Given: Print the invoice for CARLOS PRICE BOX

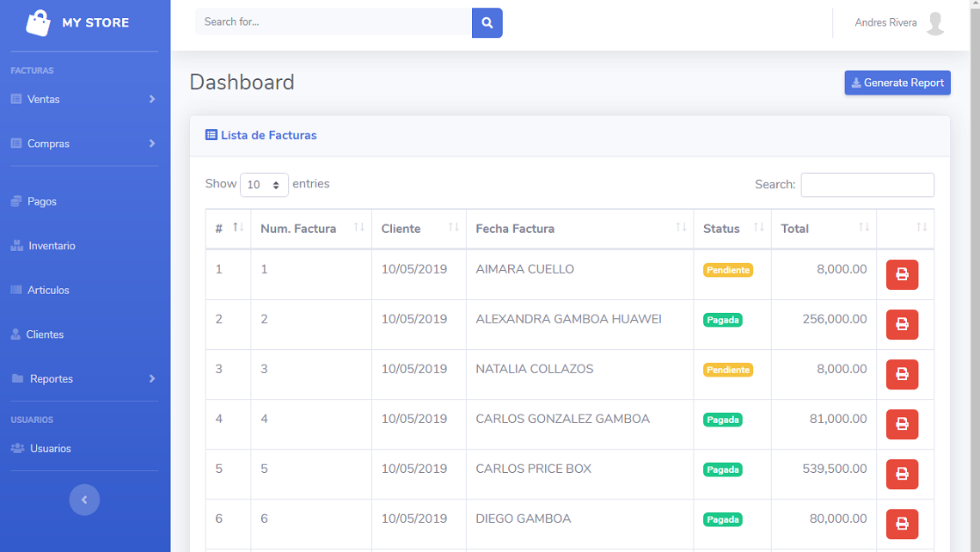Looking at the screenshot, I should 902,475.
